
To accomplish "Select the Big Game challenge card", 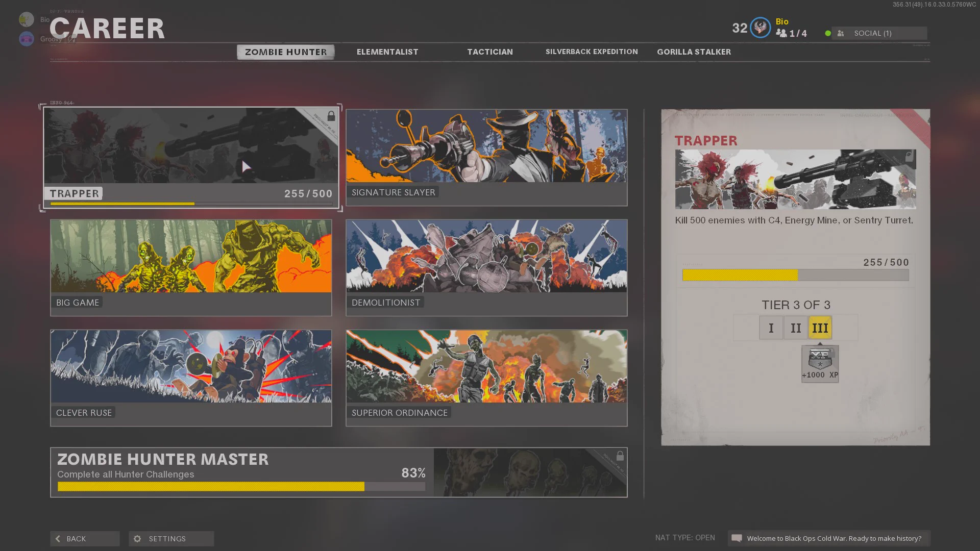I will (191, 268).
